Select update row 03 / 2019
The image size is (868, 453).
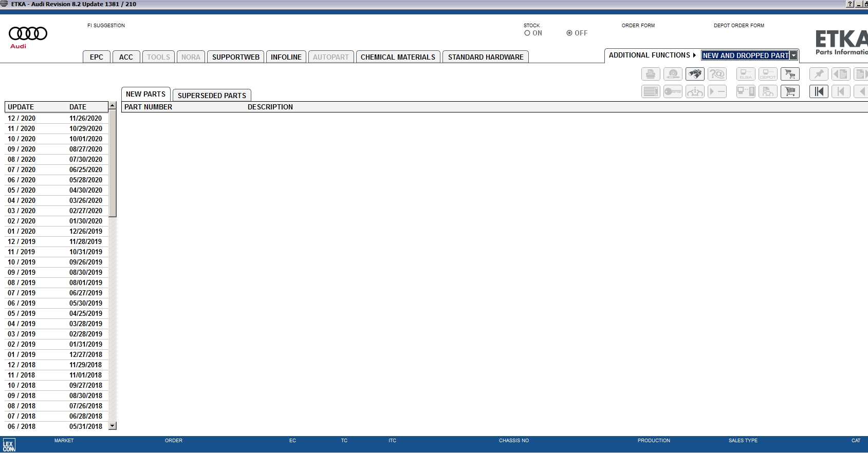(57, 334)
